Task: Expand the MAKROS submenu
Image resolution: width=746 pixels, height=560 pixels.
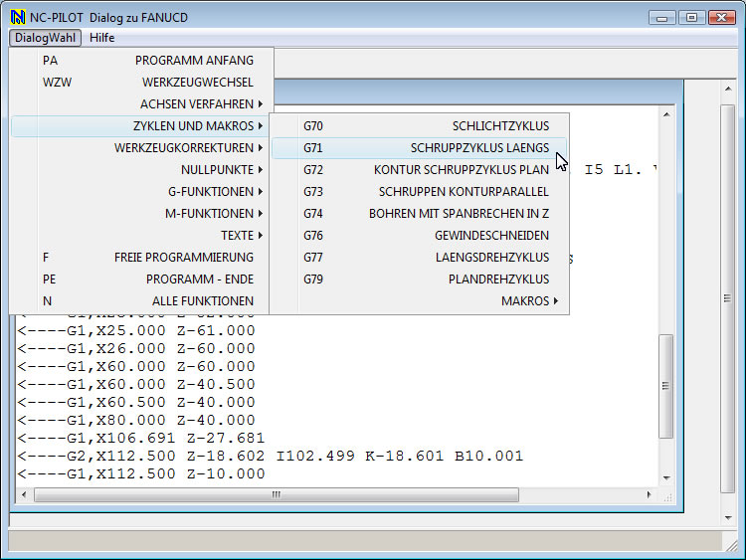Action: point(529,301)
